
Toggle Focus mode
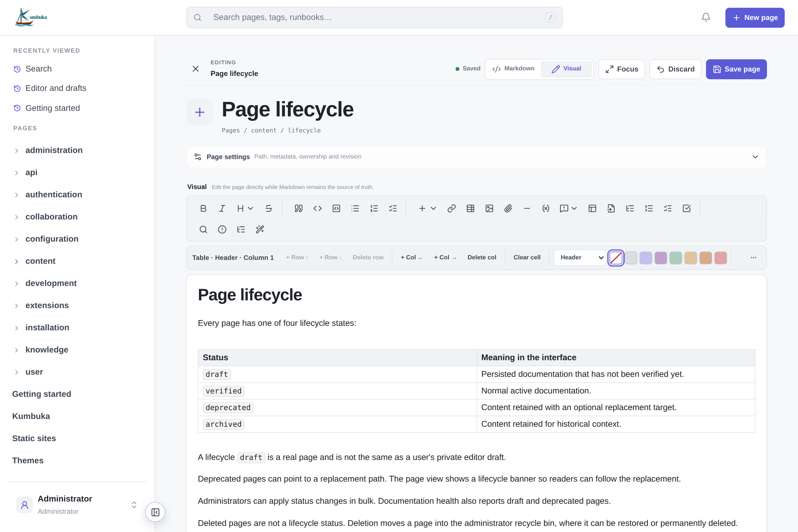621,69
